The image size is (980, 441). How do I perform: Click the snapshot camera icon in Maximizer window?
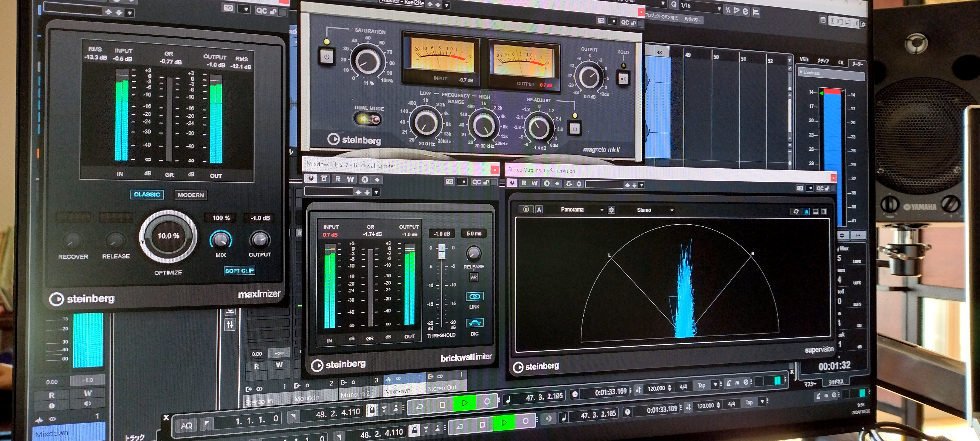click(228, 8)
